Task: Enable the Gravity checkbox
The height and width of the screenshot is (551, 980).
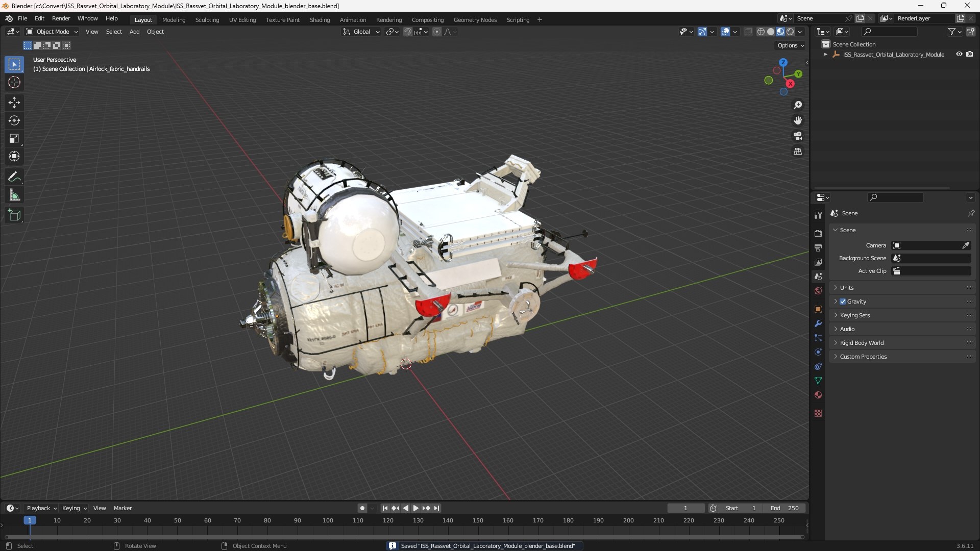Action: 843,302
